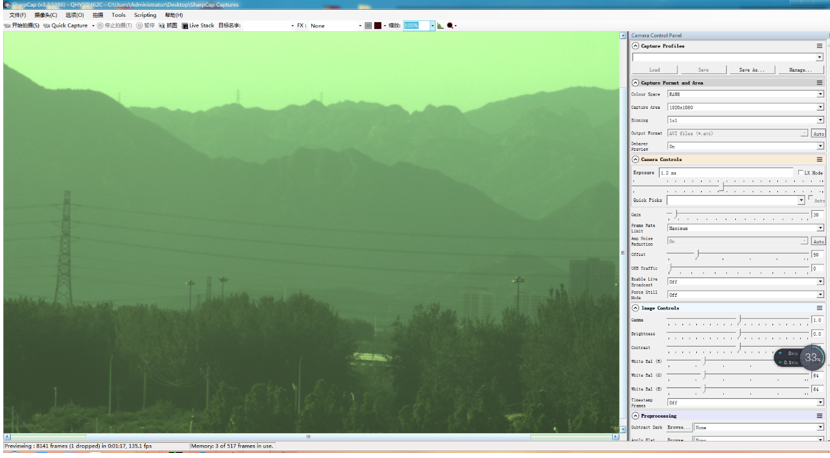Open the Colour Space dropdown
830x458 pixels.
pyautogui.click(x=745, y=94)
